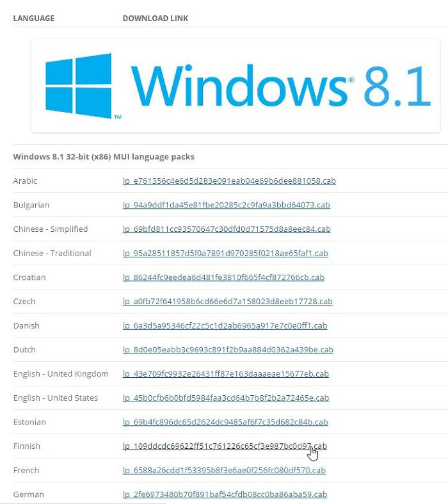Open the Chinese - Simplified cab link
Image resolution: width=448 pixels, height=504 pixels.
tap(227, 229)
